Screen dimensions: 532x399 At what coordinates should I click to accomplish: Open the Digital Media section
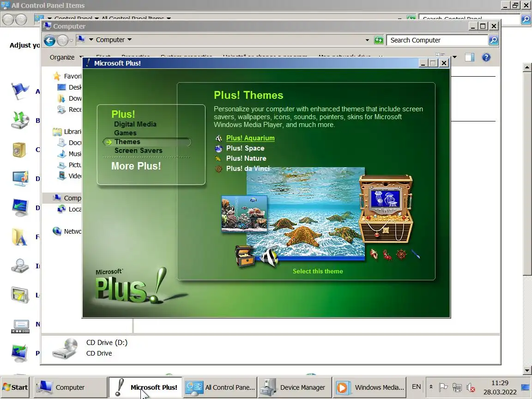tap(135, 124)
